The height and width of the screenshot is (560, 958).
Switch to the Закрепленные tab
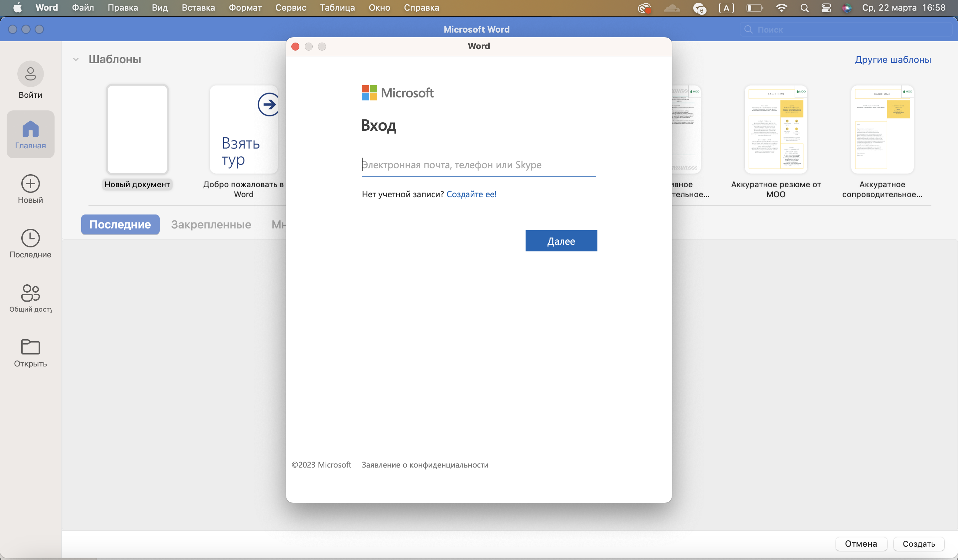coord(211,224)
